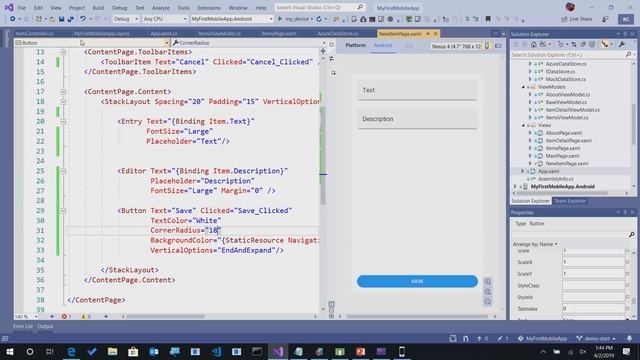The height and width of the screenshot is (360, 640).
Task: Open the Any CPU platform dropdown
Action: pyautogui.click(x=164, y=19)
